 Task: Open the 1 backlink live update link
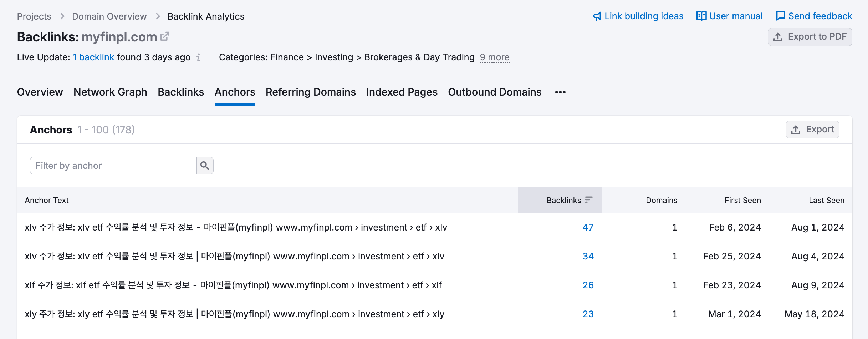click(93, 57)
